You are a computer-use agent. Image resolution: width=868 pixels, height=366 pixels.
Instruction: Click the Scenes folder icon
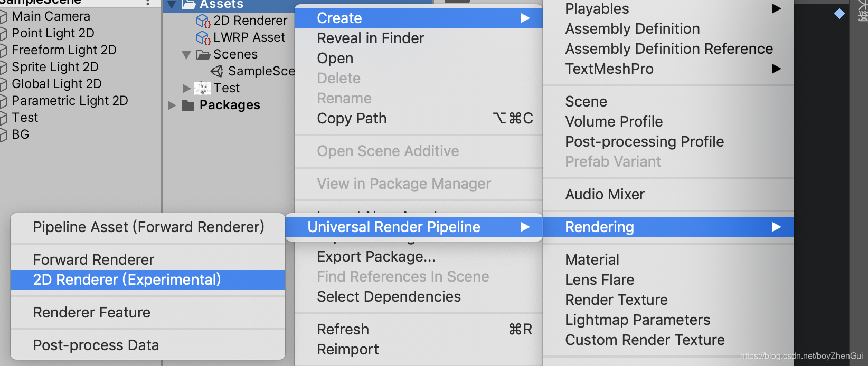[203, 55]
